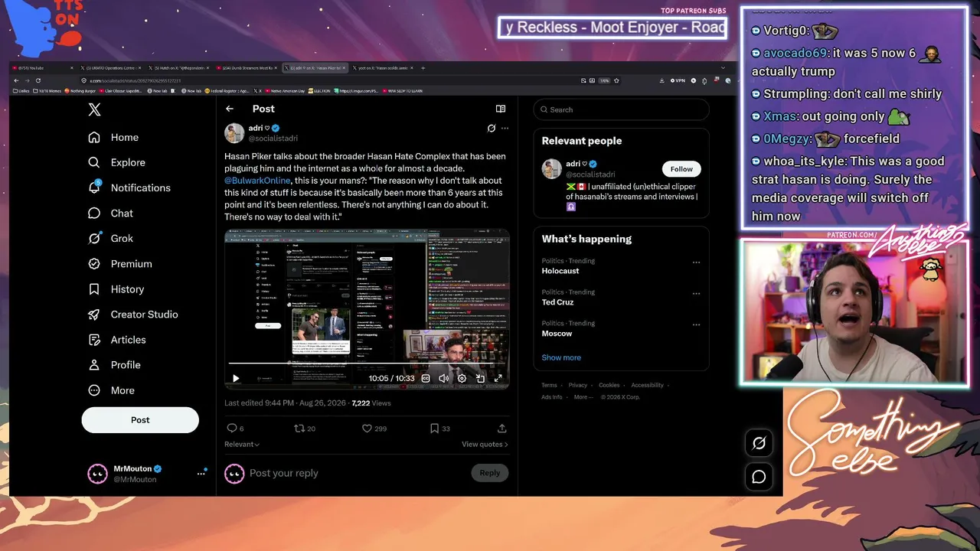Follow adri in Relevant people
Viewport: 980px width, 551px height.
point(681,169)
